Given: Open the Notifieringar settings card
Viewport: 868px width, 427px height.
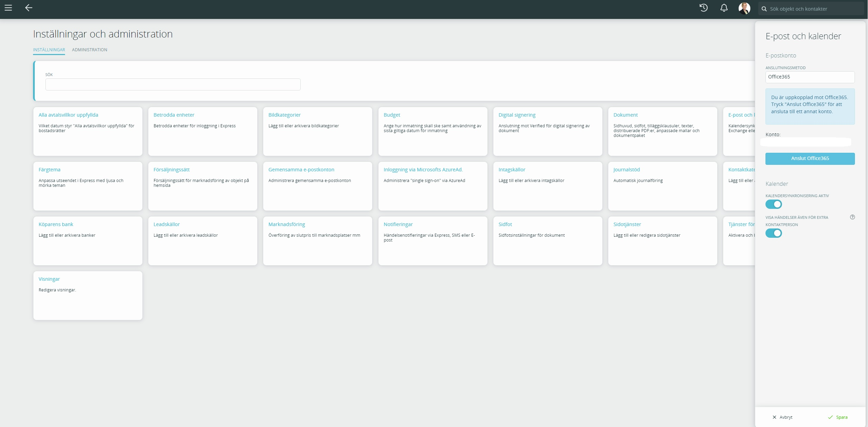Looking at the screenshot, I should [x=432, y=241].
